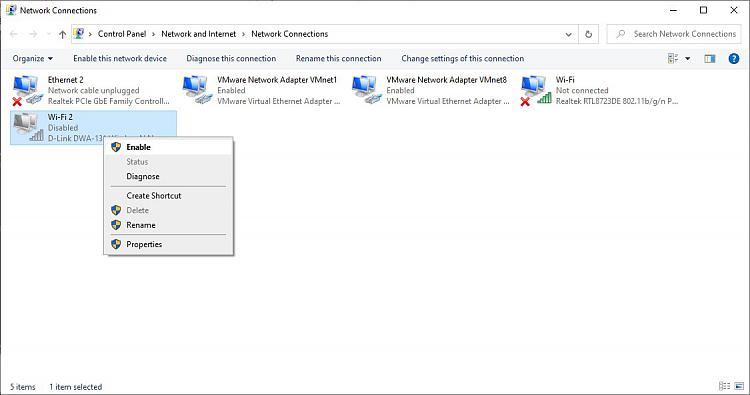Go up one level with Up arrow
This screenshot has width=750, height=395.
(62, 34)
